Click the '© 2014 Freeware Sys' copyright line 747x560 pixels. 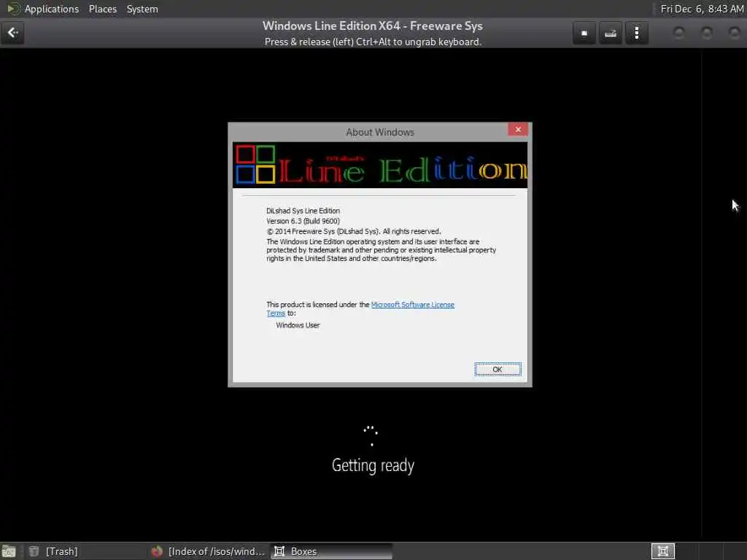point(354,231)
